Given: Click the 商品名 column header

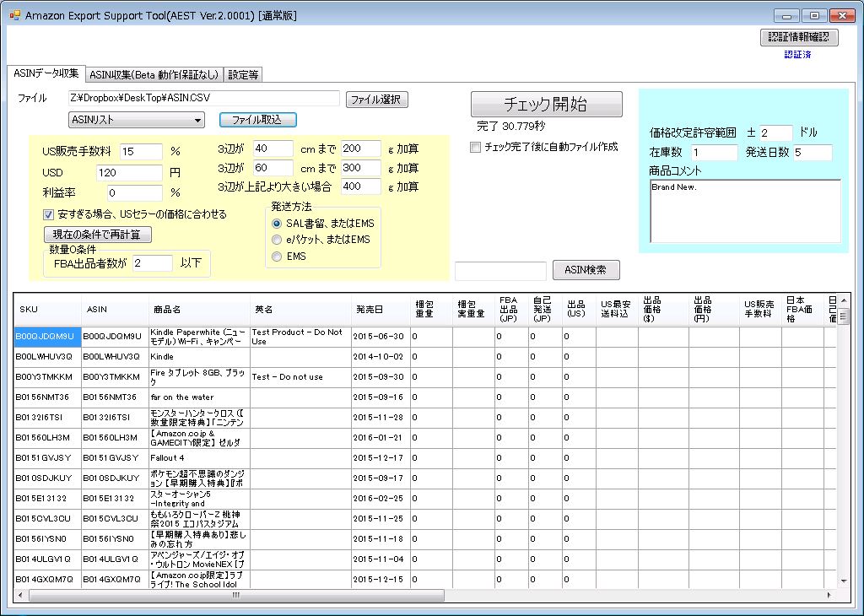Looking at the screenshot, I should [199, 310].
